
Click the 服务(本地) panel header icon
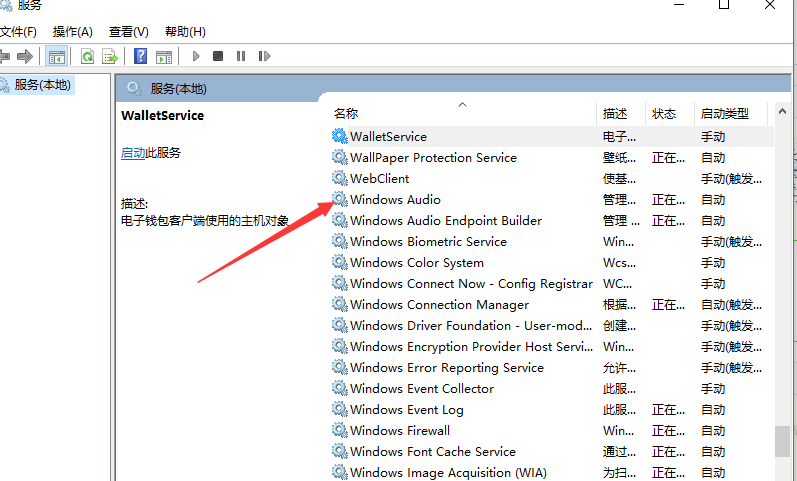tap(134, 88)
